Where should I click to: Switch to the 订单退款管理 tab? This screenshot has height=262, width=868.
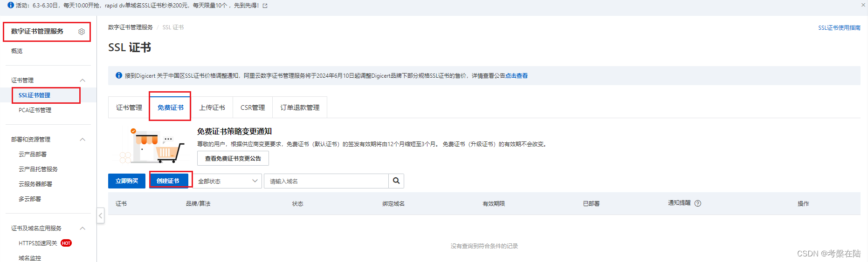click(x=300, y=107)
